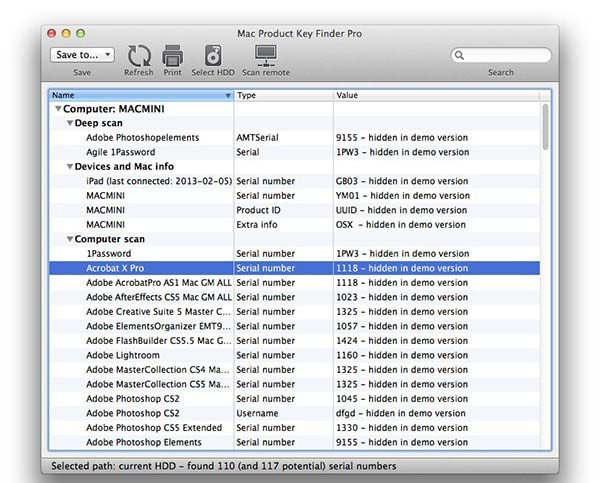Viewport: 600px width, 483px height.
Task: Select Adobe AfterEffects CS5 Mac GM ALL
Action: tap(295, 297)
